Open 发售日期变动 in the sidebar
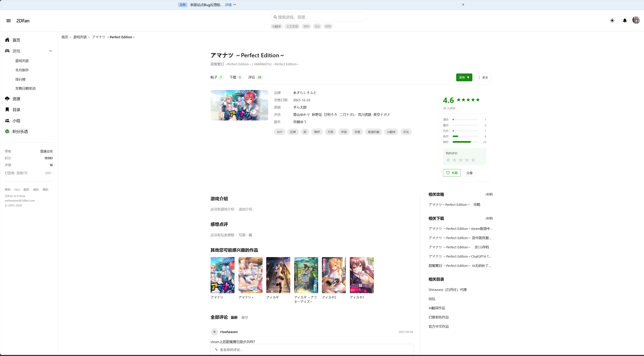 point(25,88)
